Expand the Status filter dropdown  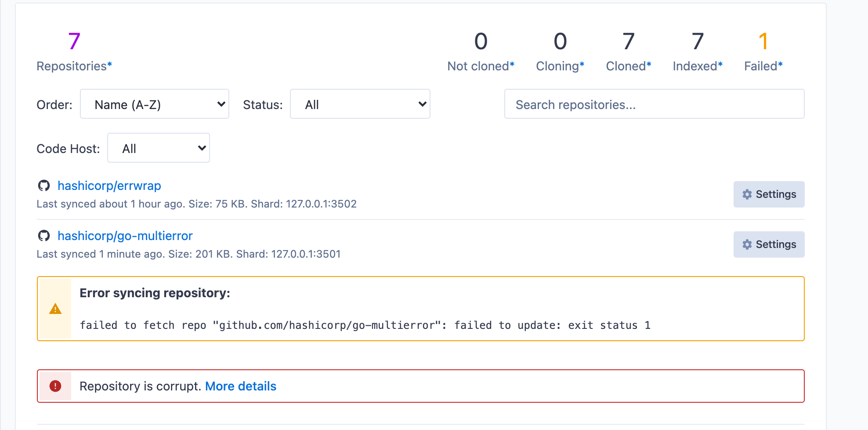click(360, 104)
